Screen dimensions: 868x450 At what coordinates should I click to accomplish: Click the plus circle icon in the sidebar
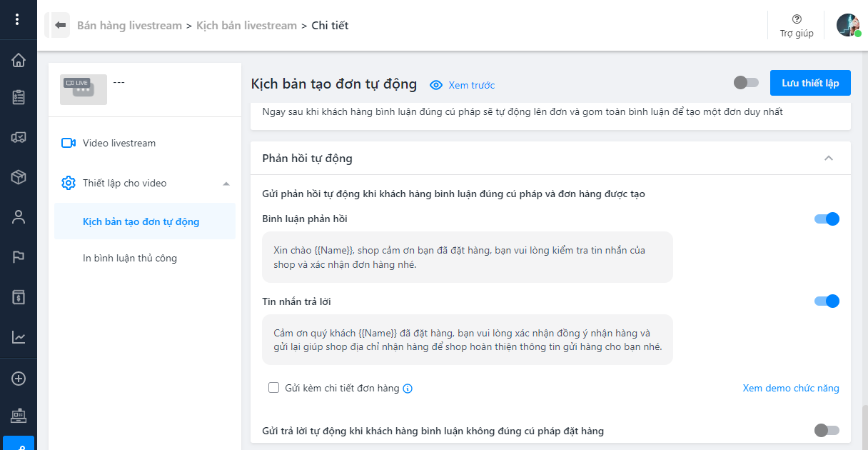[x=19, y=379]
